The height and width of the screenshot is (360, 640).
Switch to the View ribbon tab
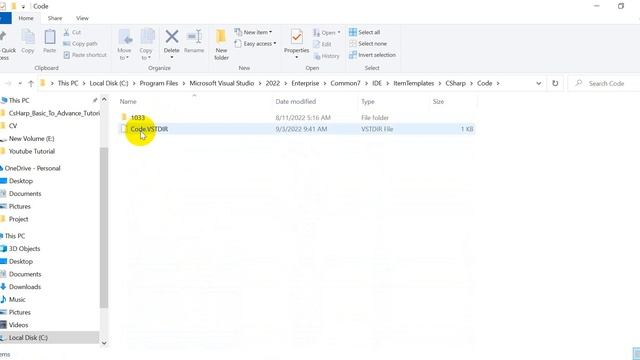coord(82,18)
